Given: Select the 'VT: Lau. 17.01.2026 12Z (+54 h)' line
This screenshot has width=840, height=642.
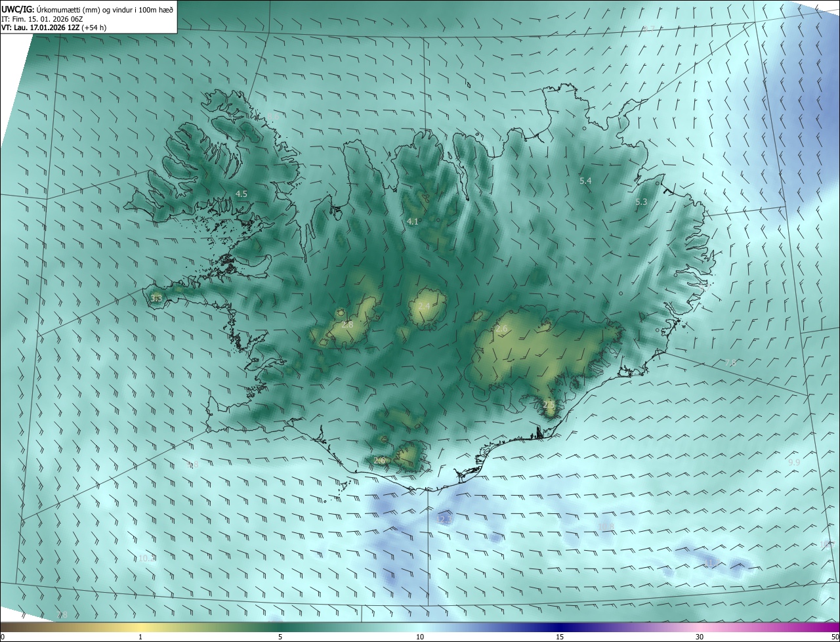Looking at the screenshot, I should pyautogui.click(x=54, y=27).
